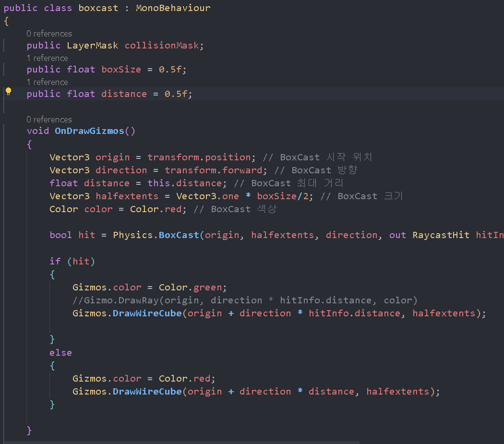
Task: Click the class name 'boxcast'
Action: (98, 8)
